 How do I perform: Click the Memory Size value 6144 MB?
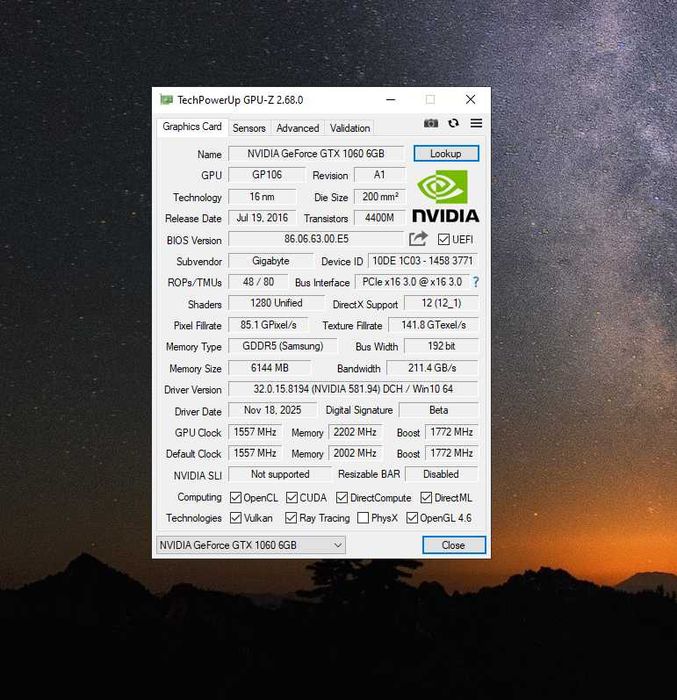269,368
